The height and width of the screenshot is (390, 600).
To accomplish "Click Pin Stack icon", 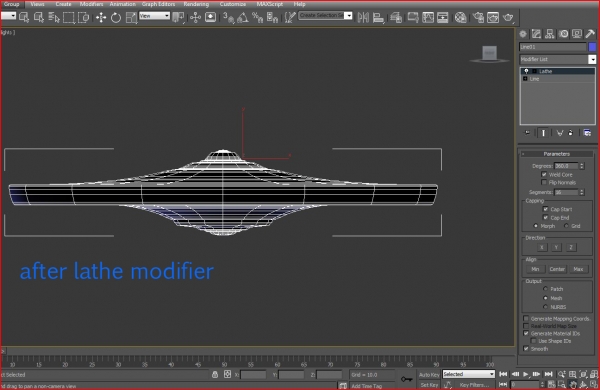I will tap(527, 133).
